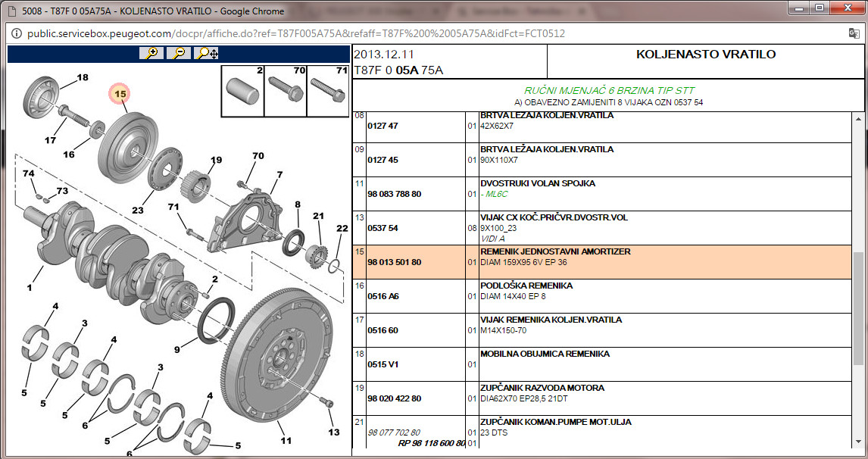868x459 pixels.
Task: Select part 73 label on diagram
Action: [62, 190]
